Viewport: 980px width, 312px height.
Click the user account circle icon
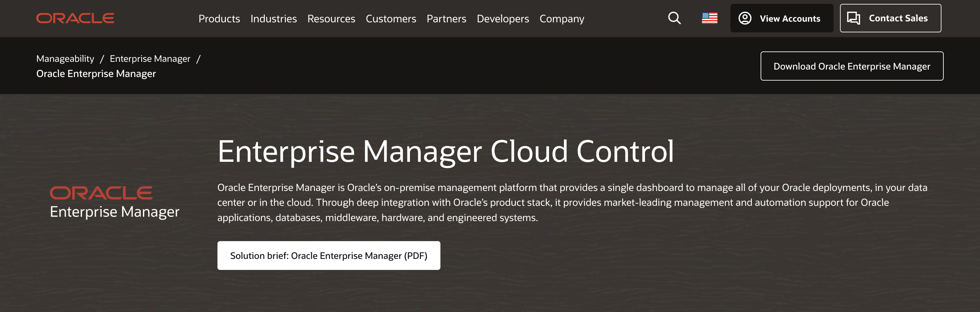[745, 18]
